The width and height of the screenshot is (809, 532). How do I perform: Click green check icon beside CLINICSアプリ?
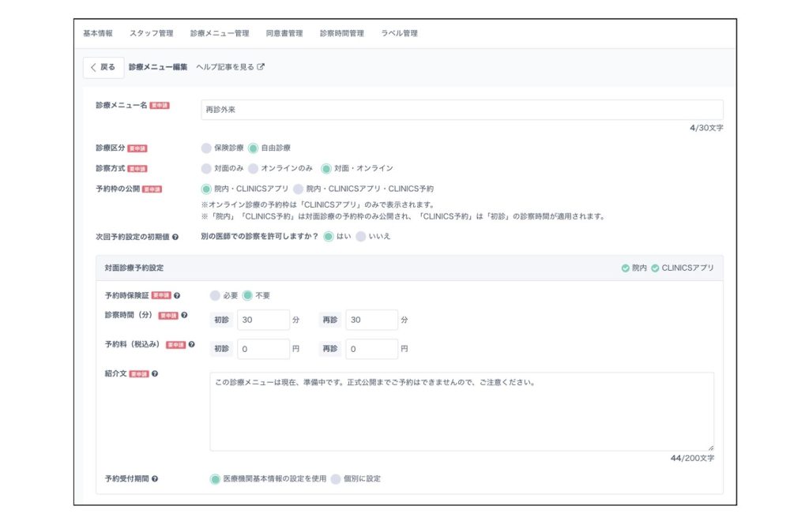tap(655, 268)
